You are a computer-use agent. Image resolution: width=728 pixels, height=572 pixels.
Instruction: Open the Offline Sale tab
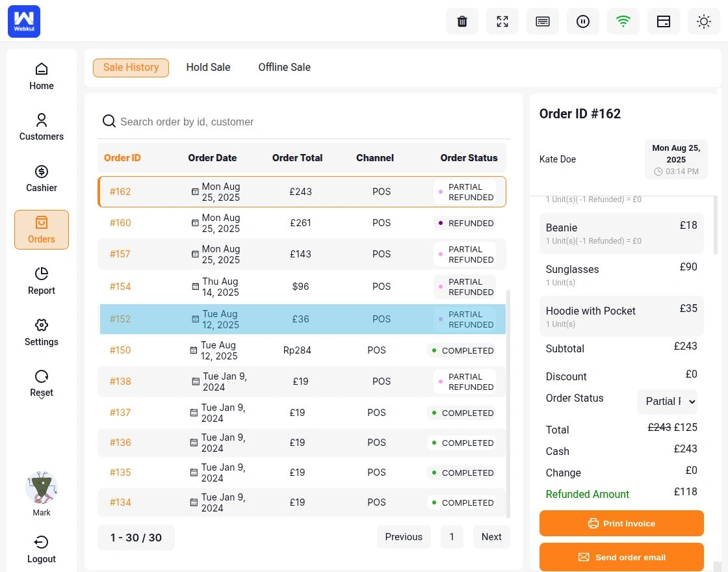pos(284,67)
